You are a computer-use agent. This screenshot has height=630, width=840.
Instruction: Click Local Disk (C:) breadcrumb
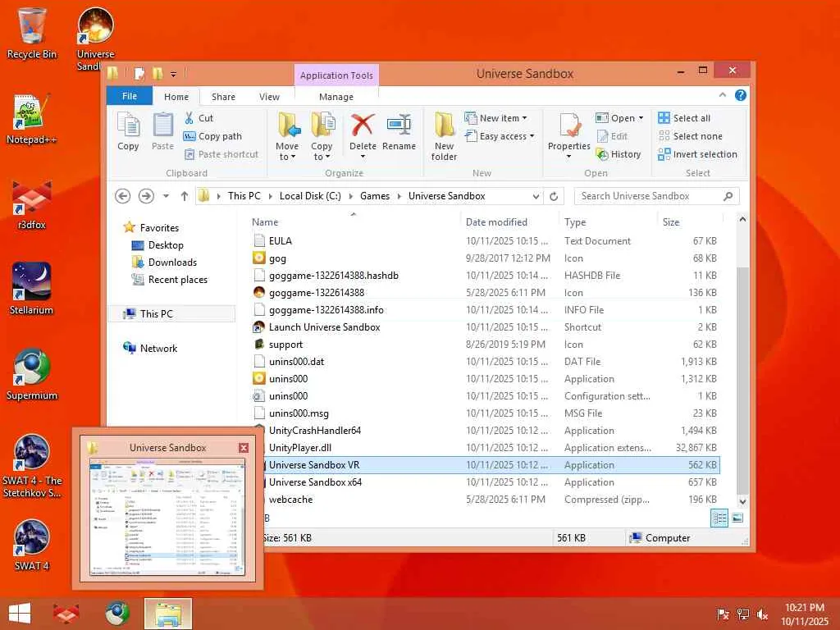(x=310, y=196)
